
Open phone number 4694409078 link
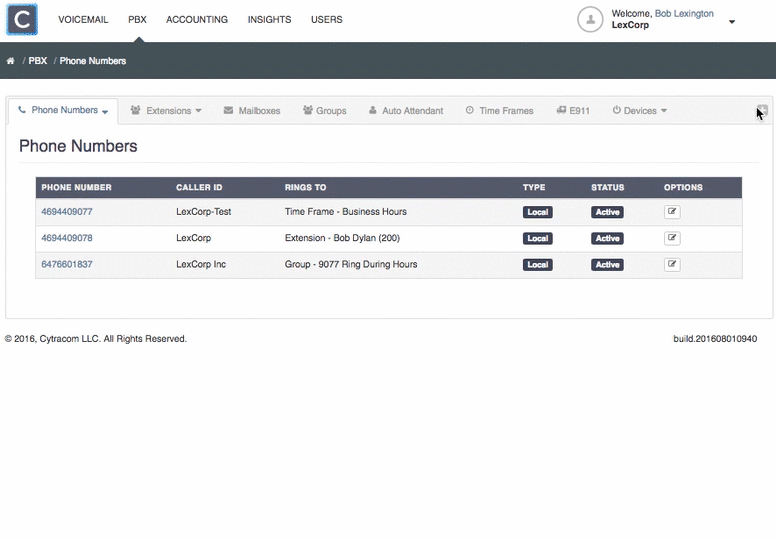point(67,238)
